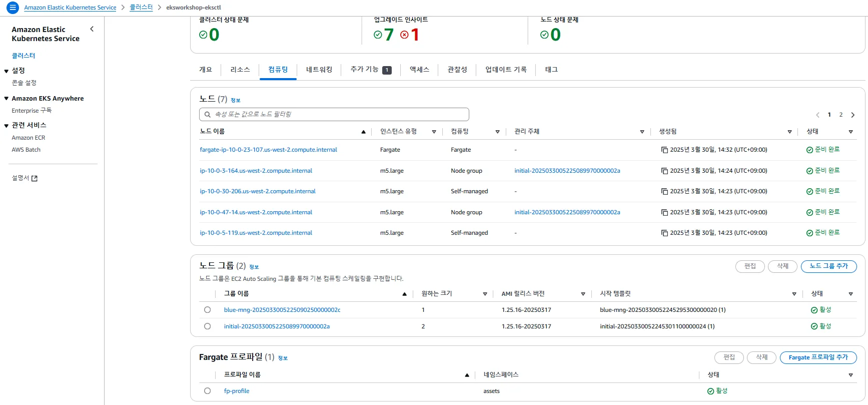Click the 노드 그룹 추가 button
The height and width of the screenshot is (405, 868).
pos(828,266)
